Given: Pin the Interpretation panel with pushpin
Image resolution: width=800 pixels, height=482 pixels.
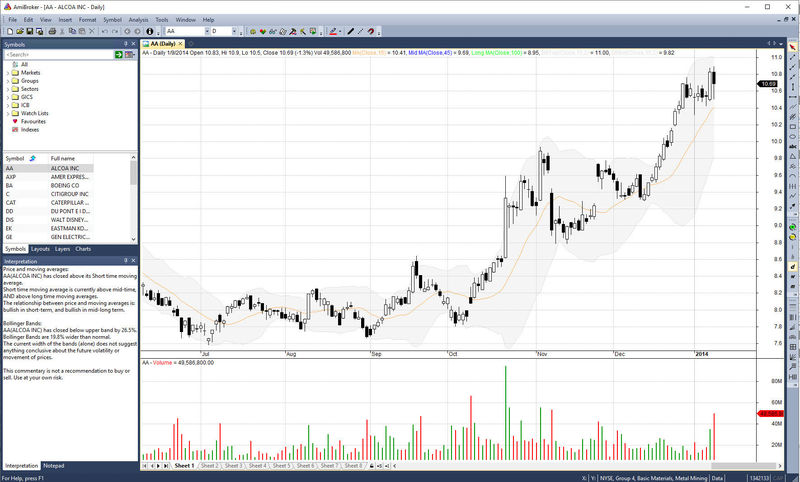Looking at the screenshot, I should (126, 261).
